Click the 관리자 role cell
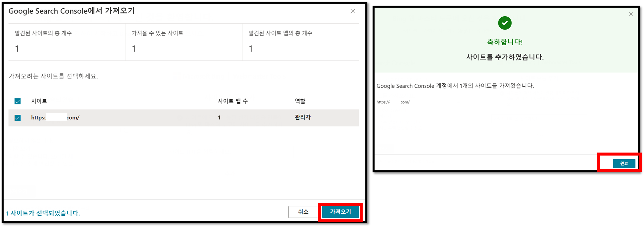 coord(303,117)
